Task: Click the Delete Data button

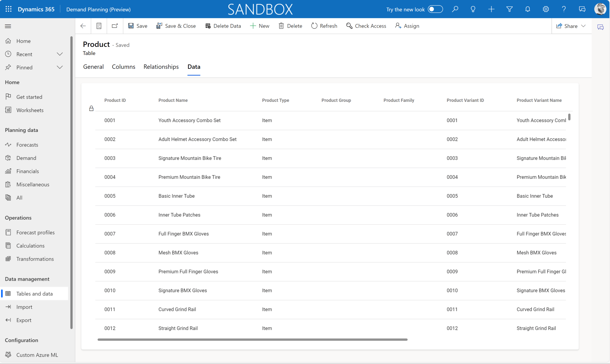Action: pyautogui.click(x=223, y=26)
